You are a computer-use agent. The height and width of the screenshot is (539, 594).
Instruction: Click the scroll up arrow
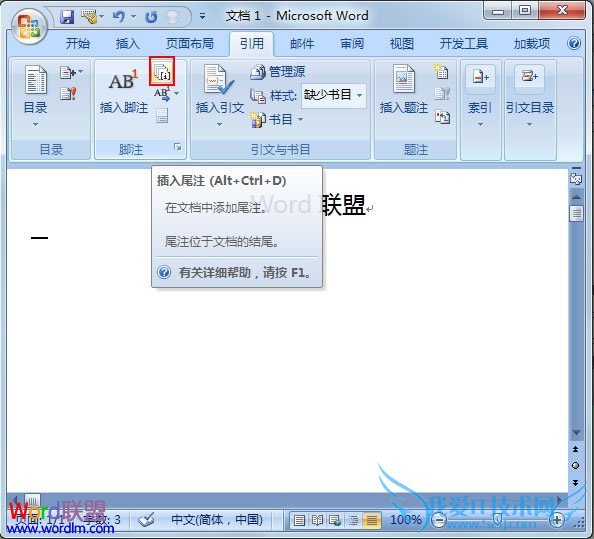click(x=576, y=197)
